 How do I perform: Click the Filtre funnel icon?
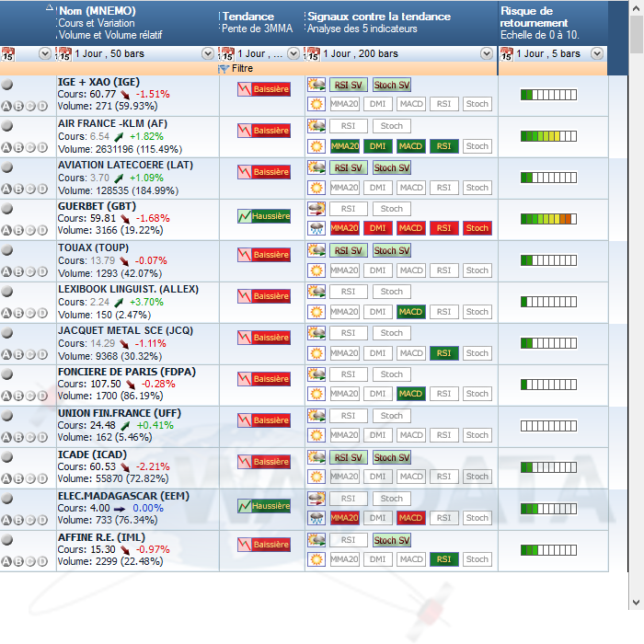224,69
